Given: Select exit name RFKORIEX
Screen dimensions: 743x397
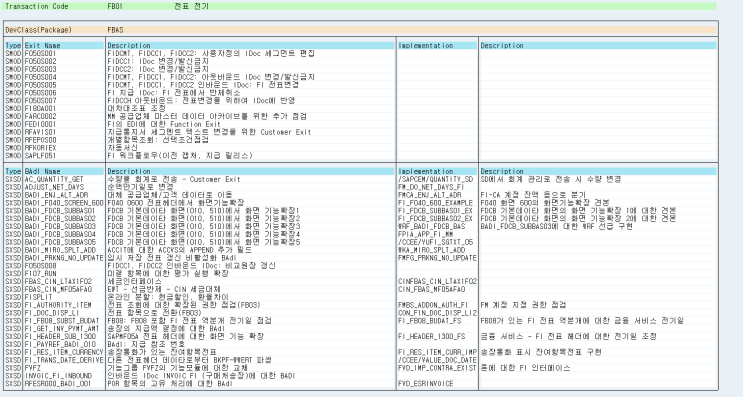Looking at the screenshot, I should 40,148.
